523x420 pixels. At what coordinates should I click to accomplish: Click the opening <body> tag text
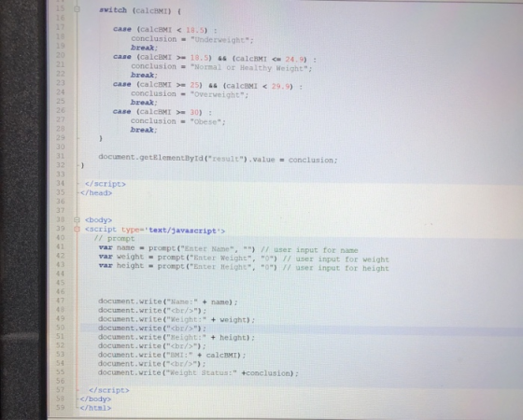tap(98, 220)
